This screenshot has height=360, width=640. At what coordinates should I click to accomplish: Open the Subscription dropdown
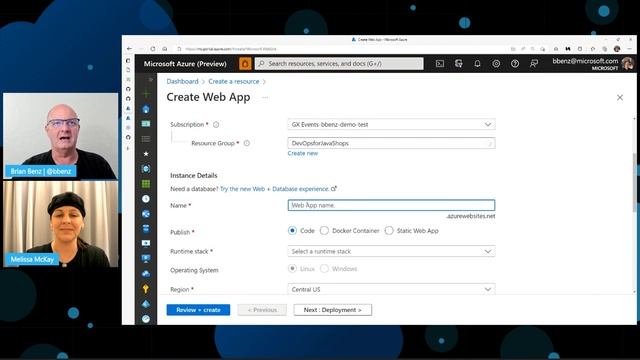[x=391, y=124]
